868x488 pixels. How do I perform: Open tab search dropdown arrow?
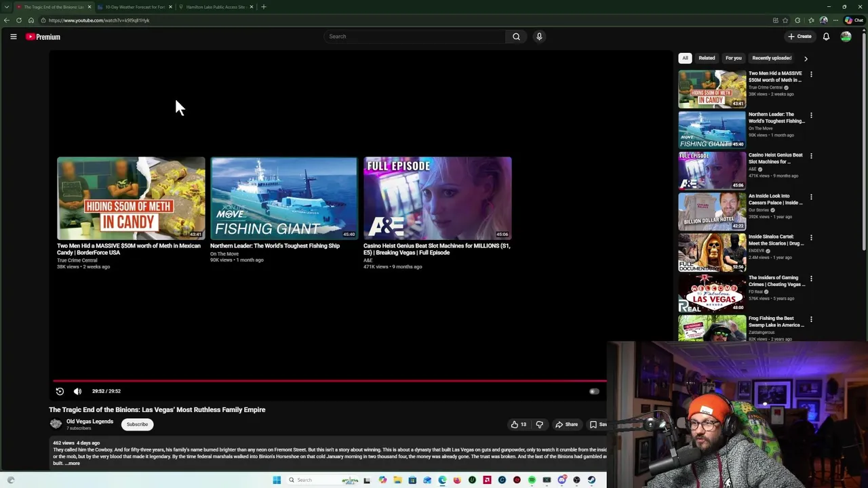click(6, 7)
